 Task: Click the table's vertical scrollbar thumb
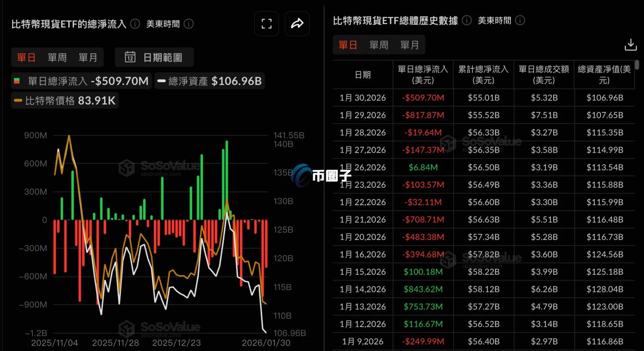coord(637,65)
